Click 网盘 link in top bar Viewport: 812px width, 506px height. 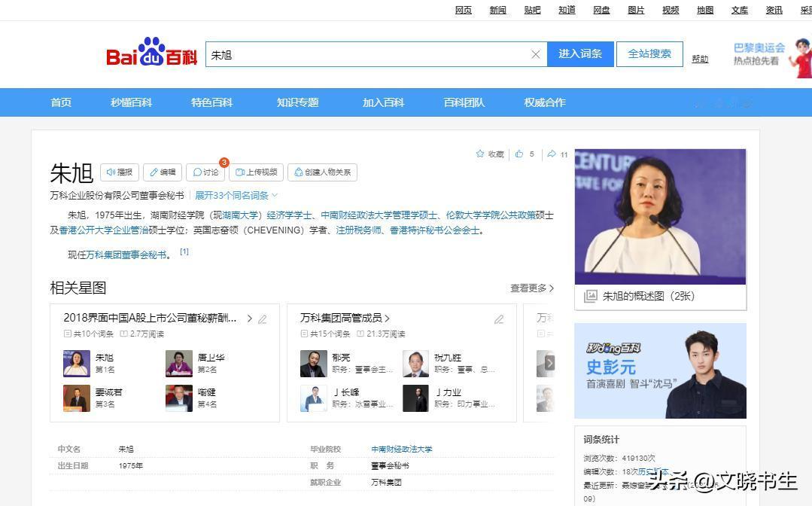coord(601,10)
